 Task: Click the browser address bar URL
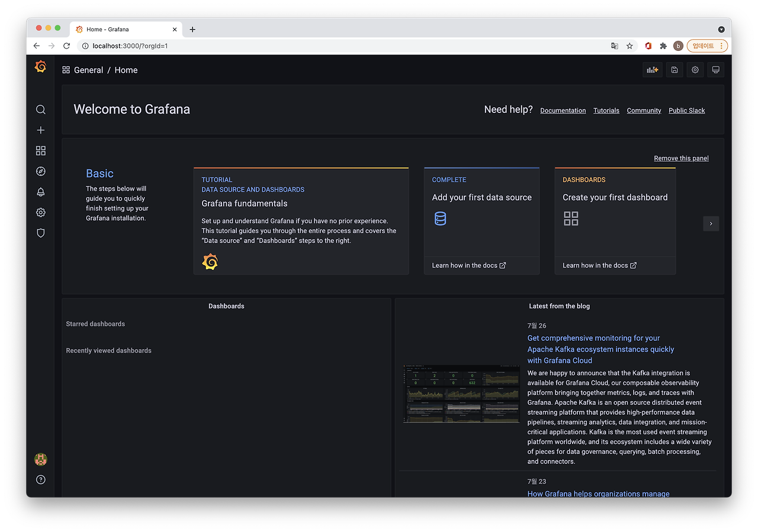pyautogui.click(x=130, y=46)
